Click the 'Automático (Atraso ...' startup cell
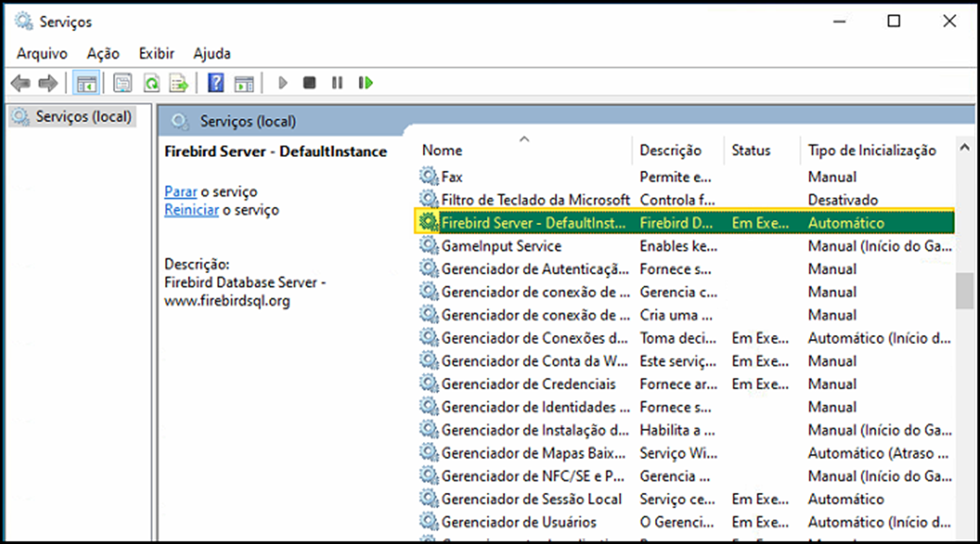 coord(878,453)
